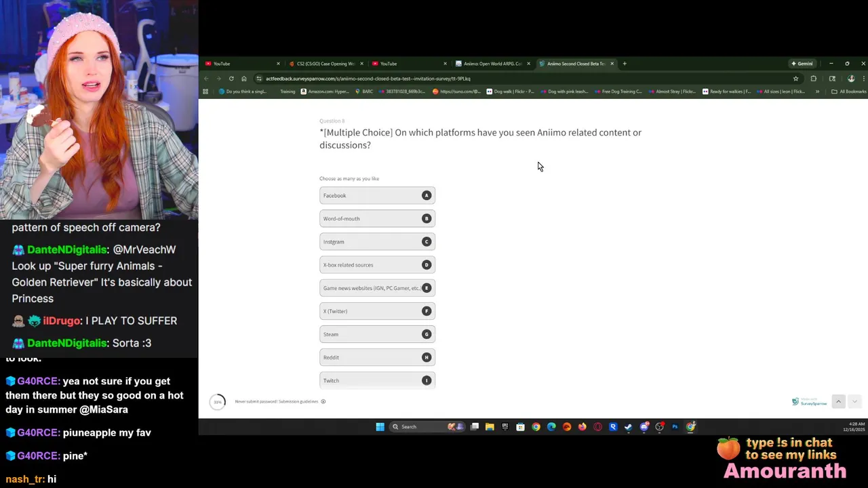
Task: Open Dog with pink leash bookmark
Action: tap(564, 91)
